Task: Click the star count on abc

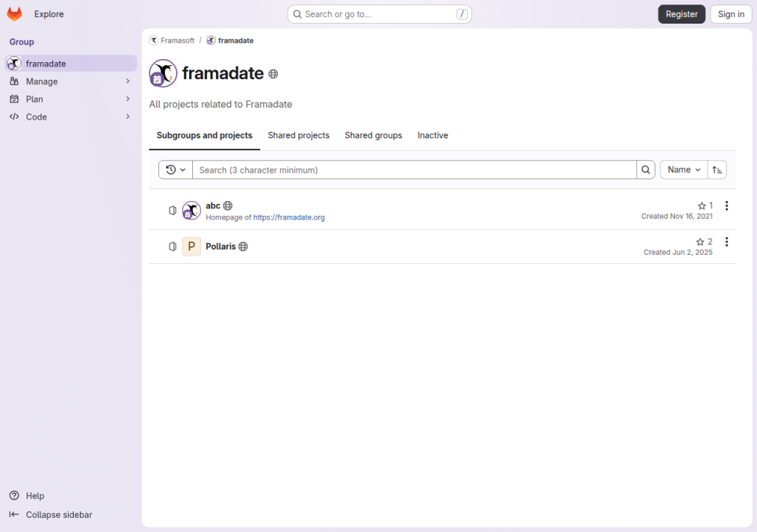Action: [x=705, y=205]
